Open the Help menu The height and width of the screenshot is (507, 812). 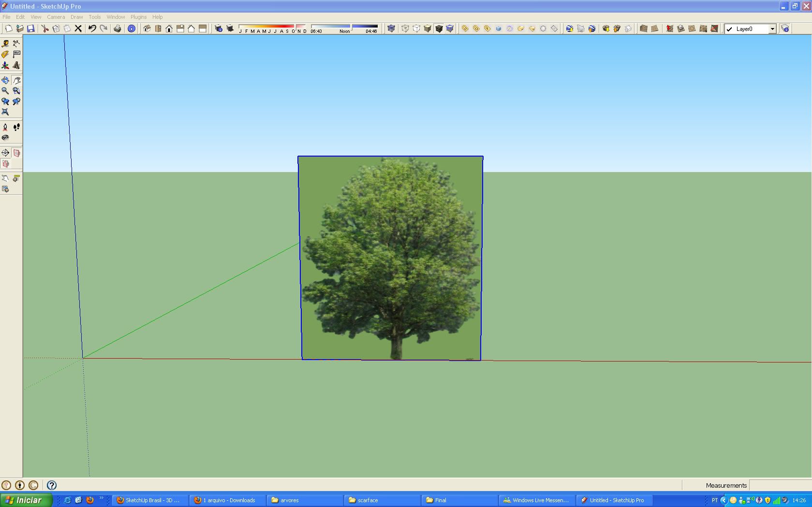tap(157, 17)
